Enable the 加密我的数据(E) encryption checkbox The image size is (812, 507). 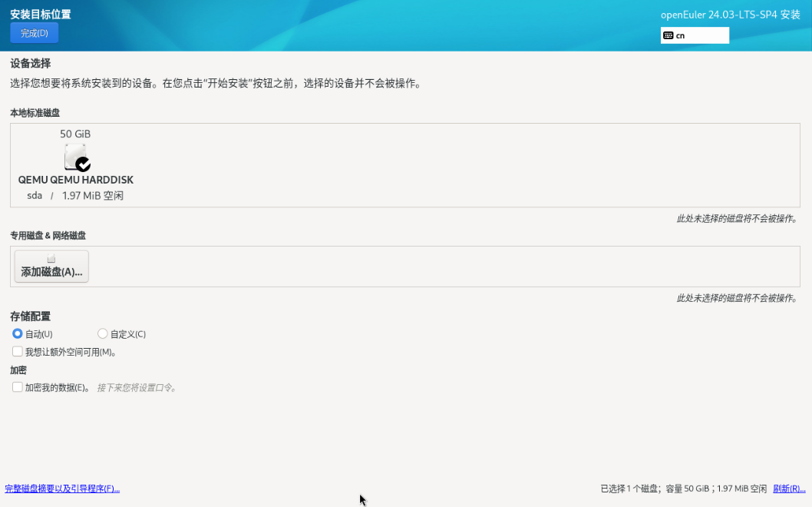click(x=18, y=387)
